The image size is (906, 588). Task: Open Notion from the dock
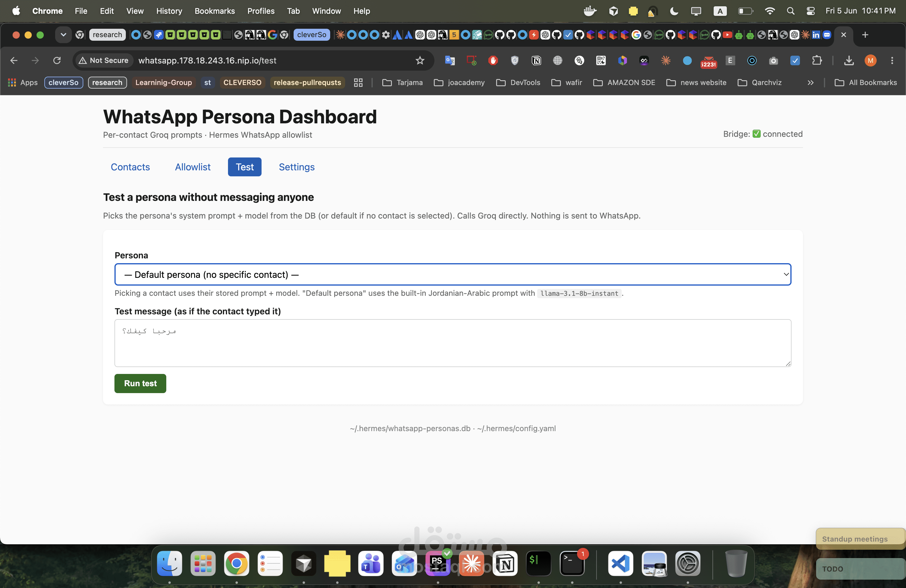tap(505, 563)
